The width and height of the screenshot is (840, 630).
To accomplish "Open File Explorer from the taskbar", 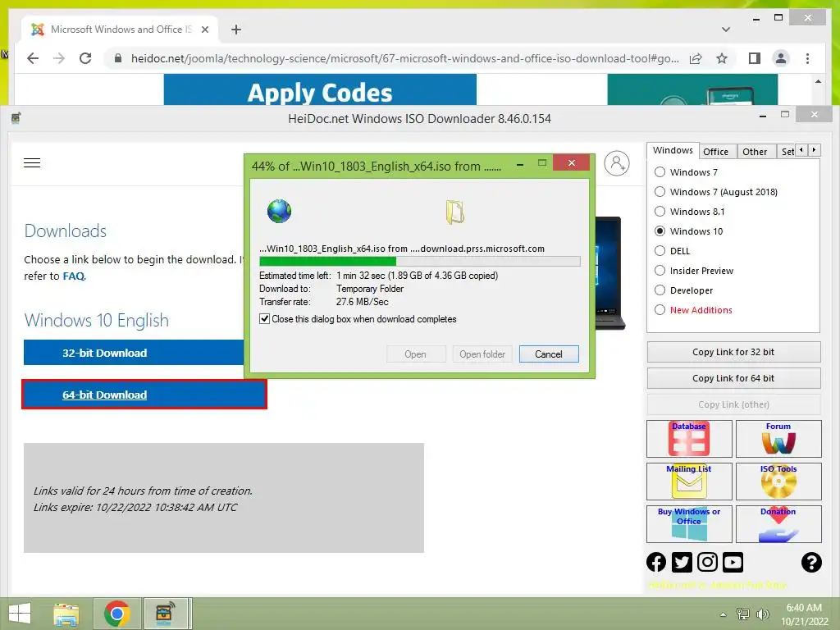I will point(66,614).
